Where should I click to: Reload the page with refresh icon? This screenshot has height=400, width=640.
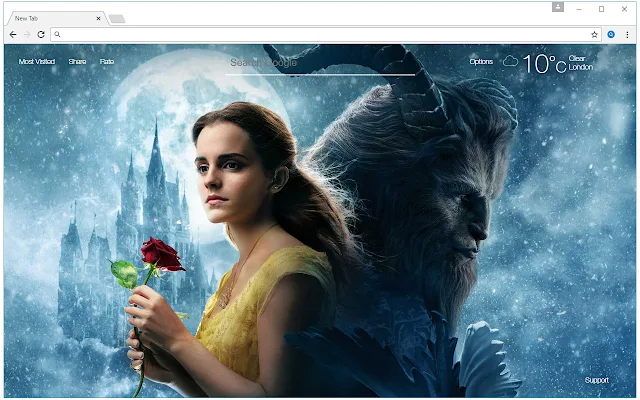coord(41,35)
